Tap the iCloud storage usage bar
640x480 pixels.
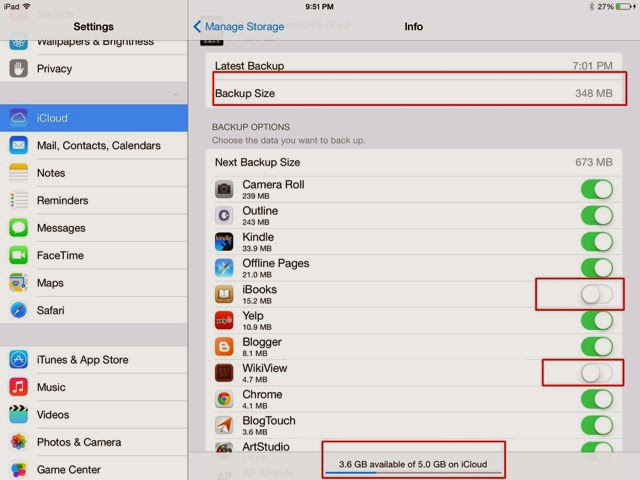tap(413, 473)
